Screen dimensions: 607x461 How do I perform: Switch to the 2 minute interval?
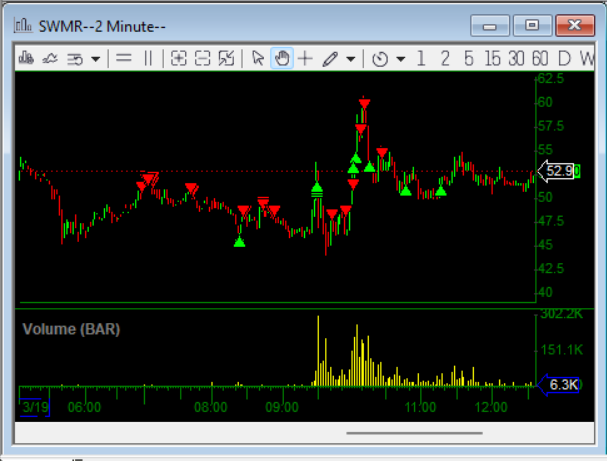(x=445, y=59)
